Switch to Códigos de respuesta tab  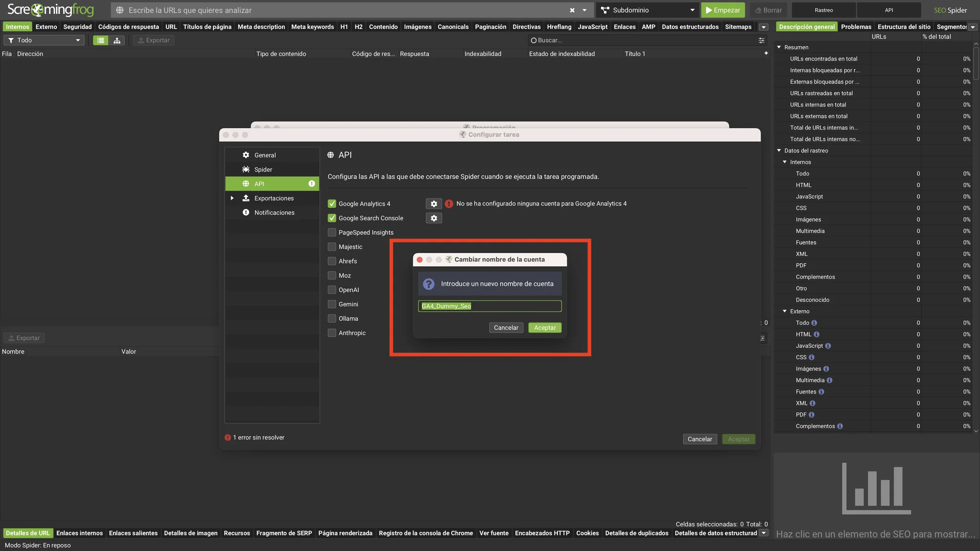(x=128, y=27)
